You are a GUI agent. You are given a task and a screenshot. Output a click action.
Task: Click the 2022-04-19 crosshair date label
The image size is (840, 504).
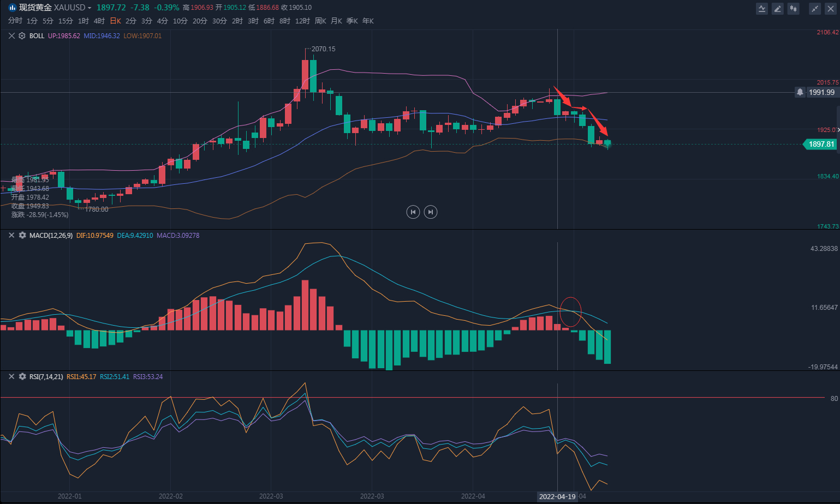pos(557,496)
